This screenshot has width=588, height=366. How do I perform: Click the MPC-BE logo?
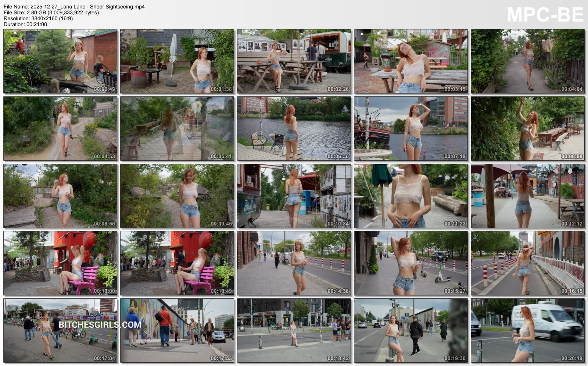[x=545, y=15]
